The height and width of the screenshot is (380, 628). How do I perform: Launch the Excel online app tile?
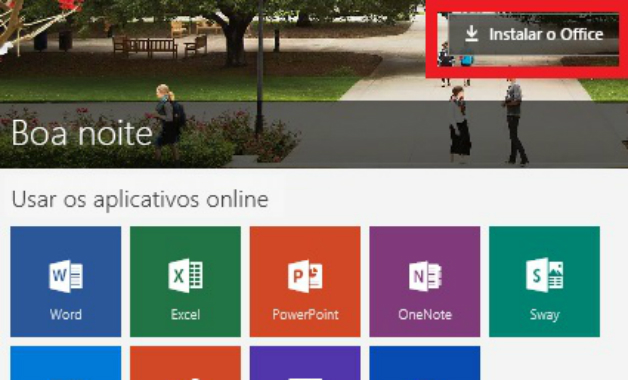click(x=185, y=281)
